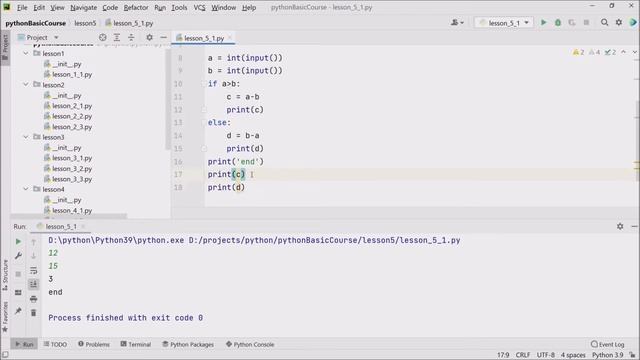The height and width of the screenshot is (360, 640).
Task: Collapse the lesson2 folder
Action: [x=26, y=84]
